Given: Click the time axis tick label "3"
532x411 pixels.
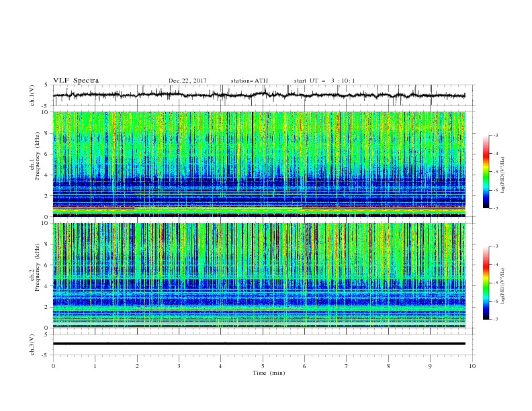Looking at the screenshot, I should 179,366.
